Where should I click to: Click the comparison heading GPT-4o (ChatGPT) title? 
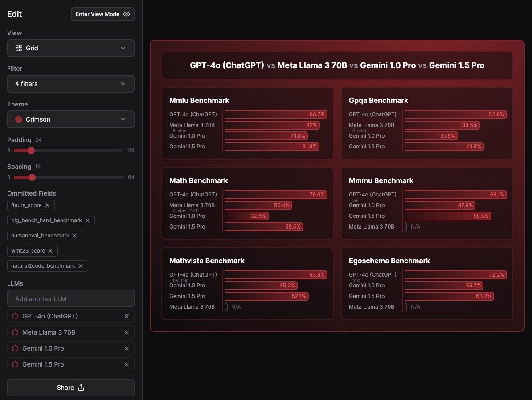click(227, 65)
